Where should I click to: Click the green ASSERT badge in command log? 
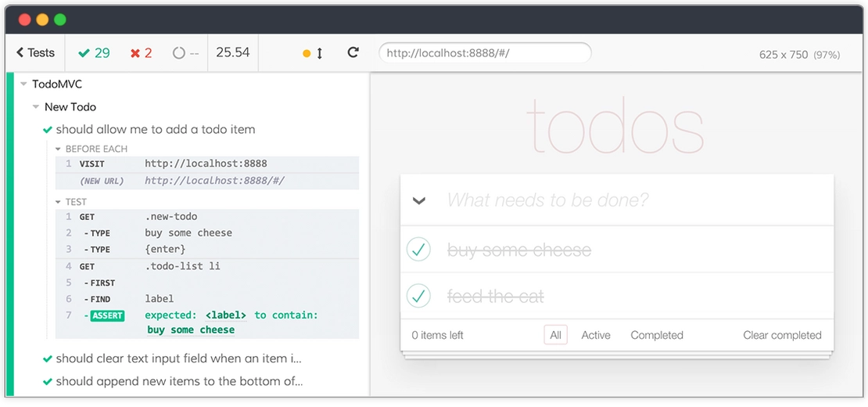107,315
